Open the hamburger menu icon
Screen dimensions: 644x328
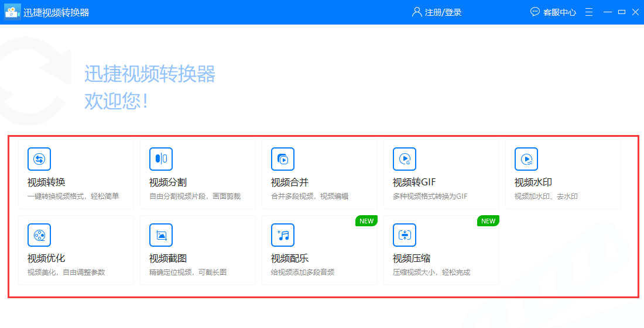[589, 12]
